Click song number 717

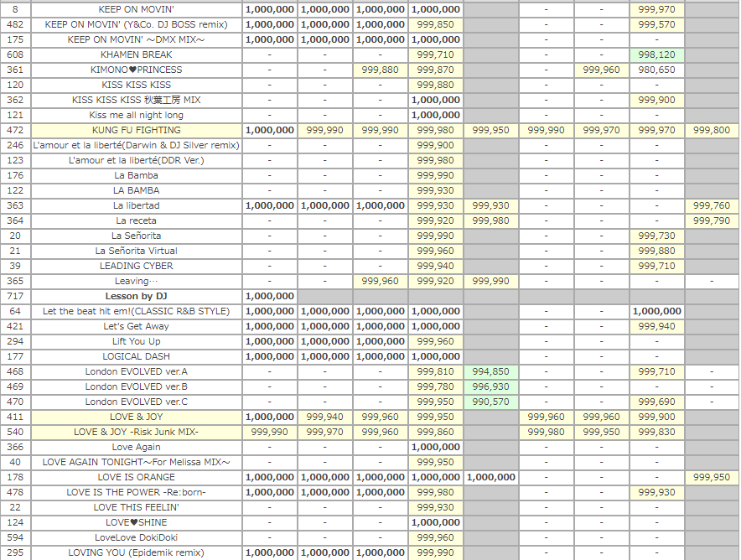coord(15,296)
